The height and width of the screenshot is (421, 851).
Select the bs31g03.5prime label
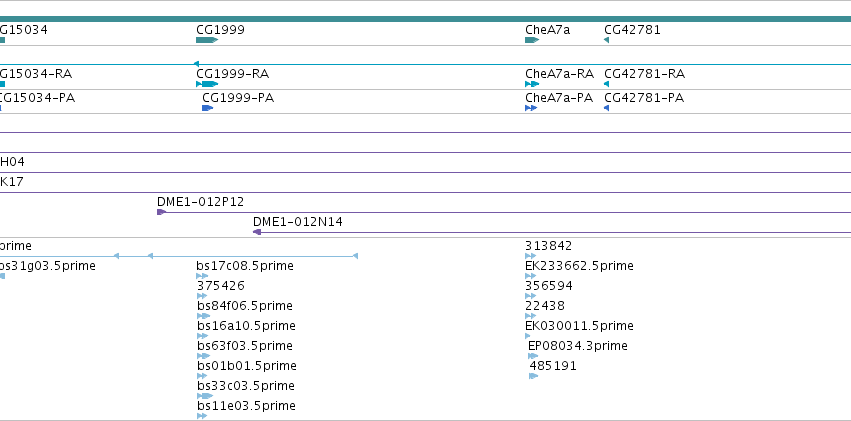[48, 266]
